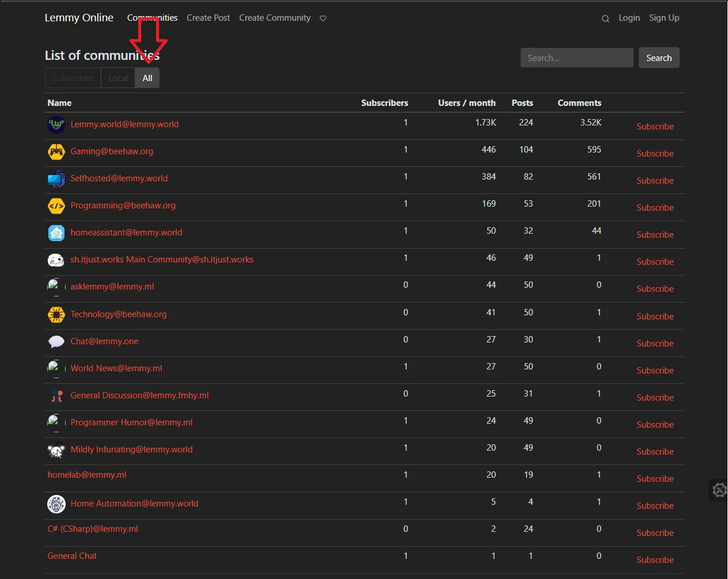Image resolution: width=728 pixels, height=579 pixels.
Task: Subscribe to asklemmy@lemmy.ml
Action: pyautogui.click(x=655, y=289)
